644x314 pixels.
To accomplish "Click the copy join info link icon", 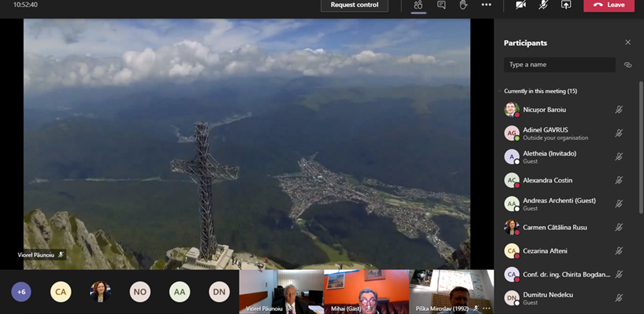I will click(628, 65).
